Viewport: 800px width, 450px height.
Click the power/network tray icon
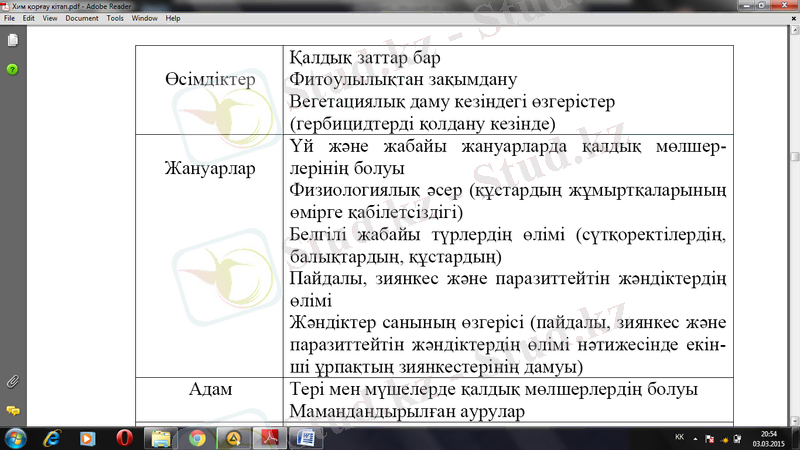click(x=737, y=439)
